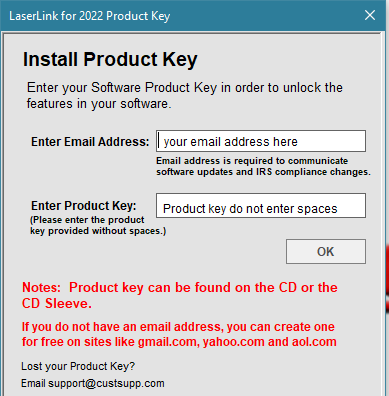Click the Install Product Key heading
This screenshot has width=389, height=396.
110,60
